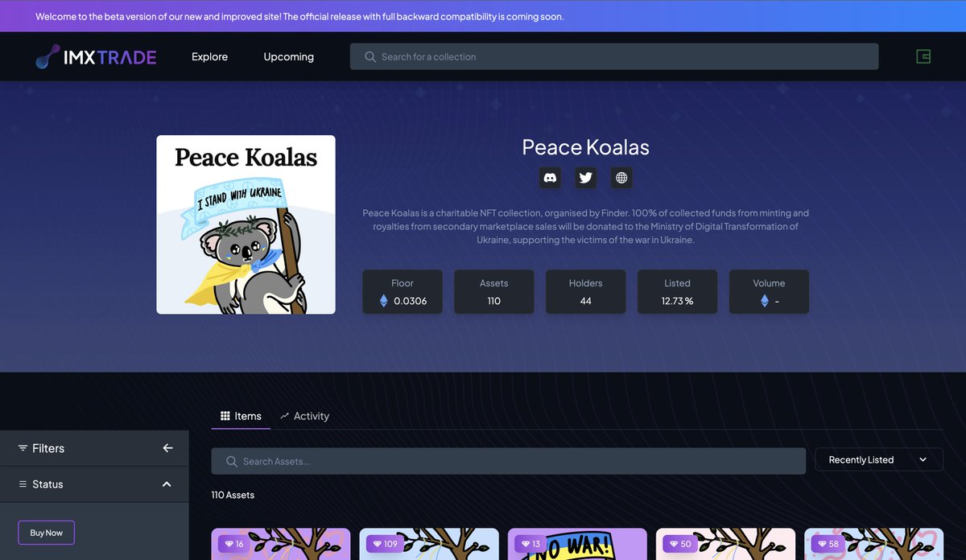Open the Upcoming page
Screen dimensions: 966x560
pos(289,57)
